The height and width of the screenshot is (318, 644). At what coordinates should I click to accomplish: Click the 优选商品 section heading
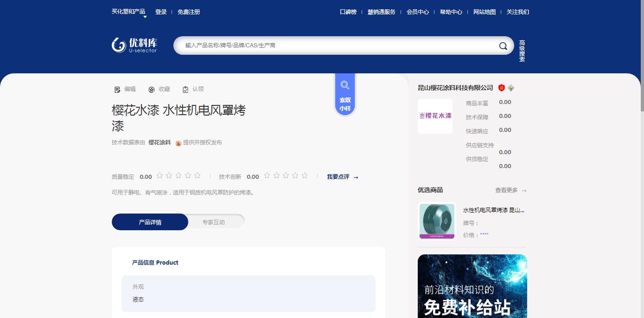click(x=430, y=190)
